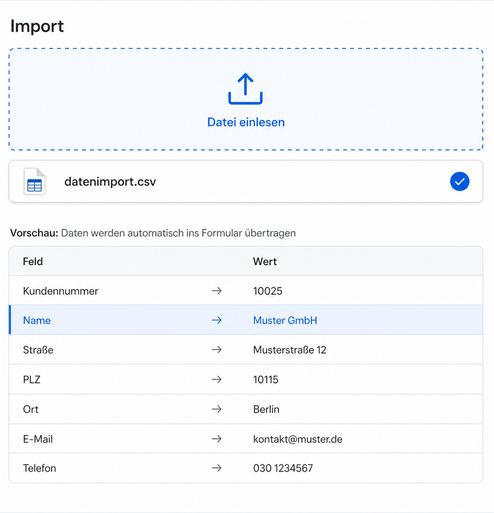Select the datenimport.csv file name
This screenshot has height=513, width=494.
click(x=110, y=182)
